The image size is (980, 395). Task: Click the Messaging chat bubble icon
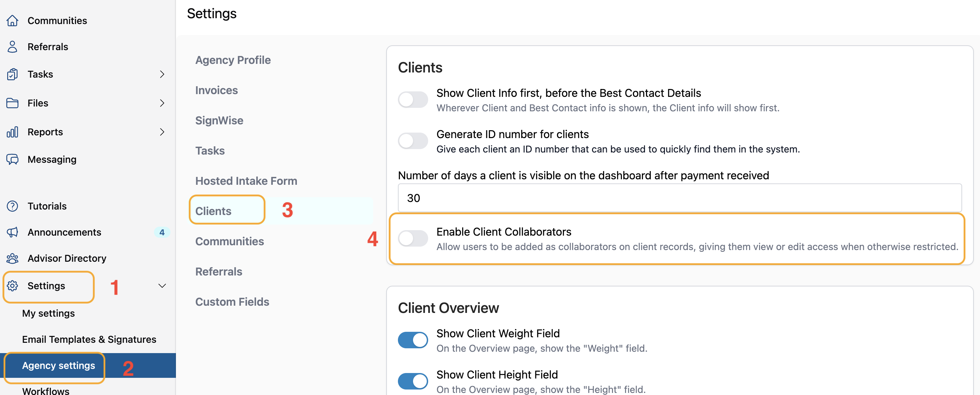12,159
